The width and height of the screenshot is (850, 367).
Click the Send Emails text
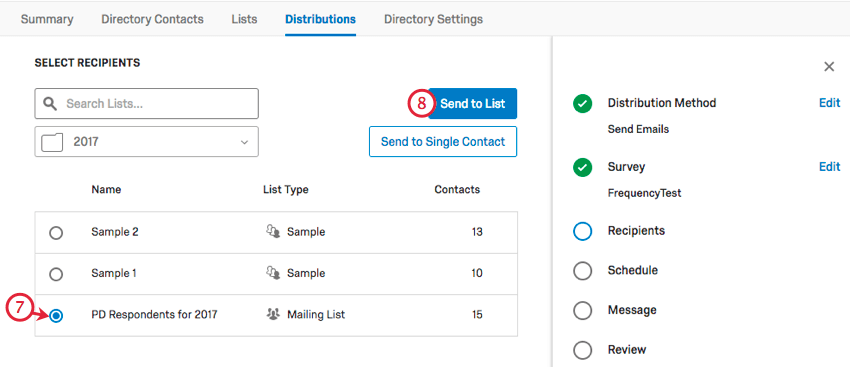point(639,130)
